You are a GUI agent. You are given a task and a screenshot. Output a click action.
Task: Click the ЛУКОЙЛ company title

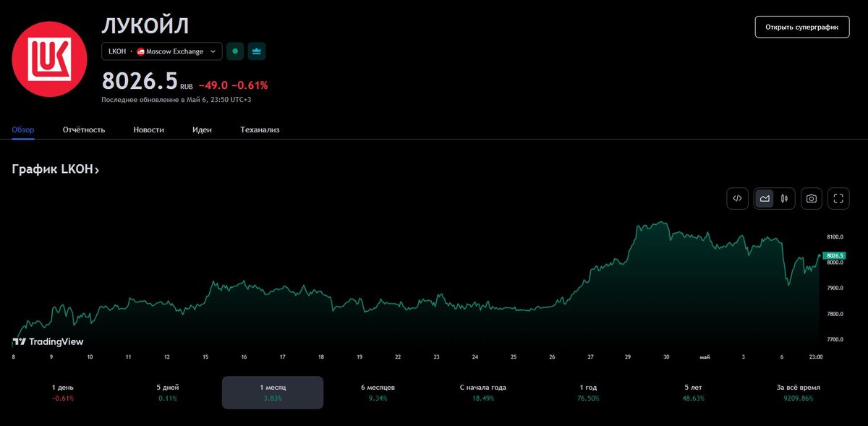click(145, 25)
